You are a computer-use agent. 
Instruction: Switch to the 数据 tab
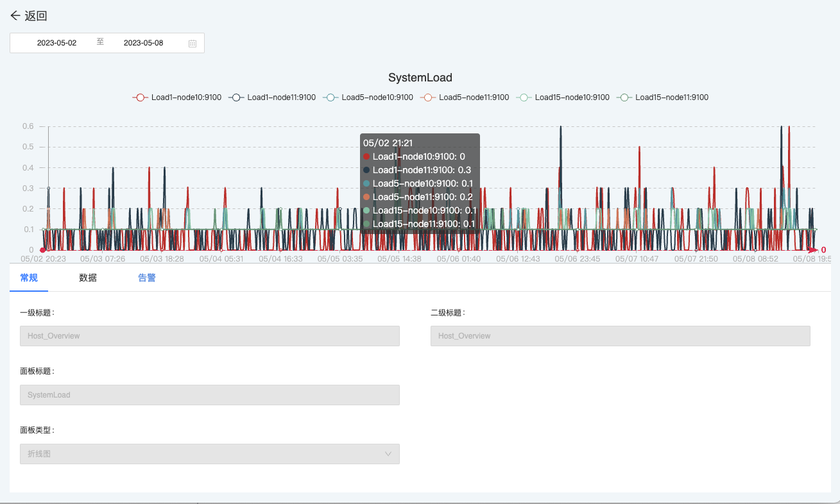(x=88, y=278)
